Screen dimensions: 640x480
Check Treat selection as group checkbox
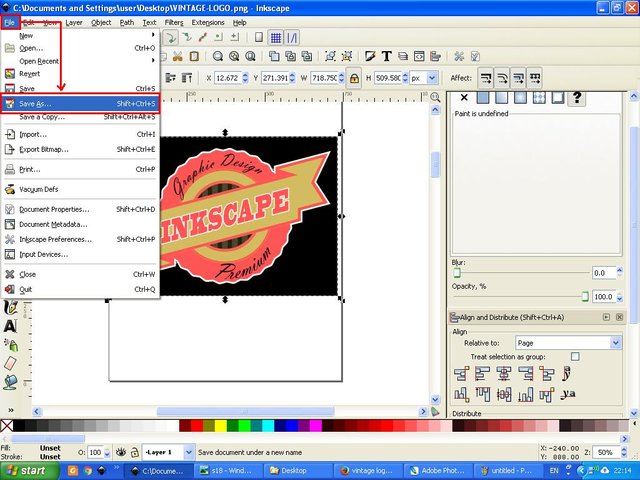click(575, 357)
